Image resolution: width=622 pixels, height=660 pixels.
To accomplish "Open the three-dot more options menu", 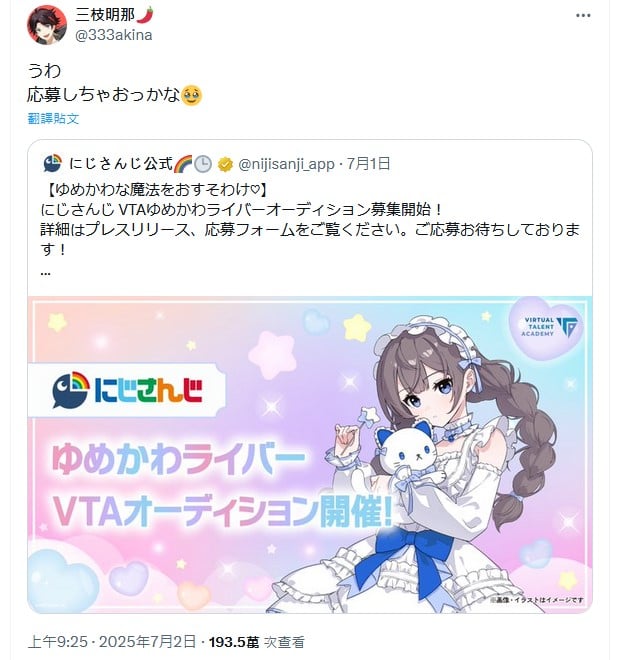I will click(x=583, y=16).
